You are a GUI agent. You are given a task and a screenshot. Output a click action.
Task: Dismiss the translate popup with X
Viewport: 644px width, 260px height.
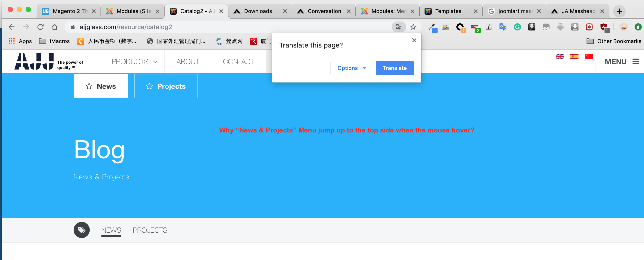point(414,41)
